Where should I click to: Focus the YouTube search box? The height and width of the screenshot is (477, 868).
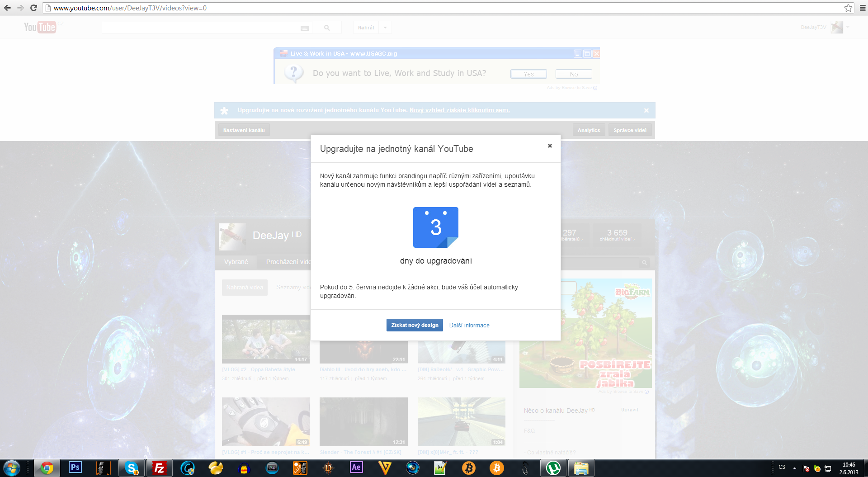click(x=201, y=28)
